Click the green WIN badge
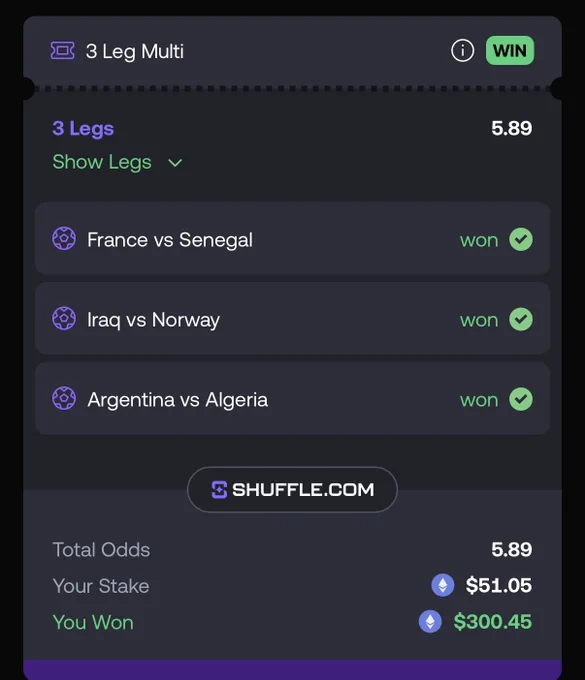585x680 pixels. pyautogui.click(x=510, y=51)
